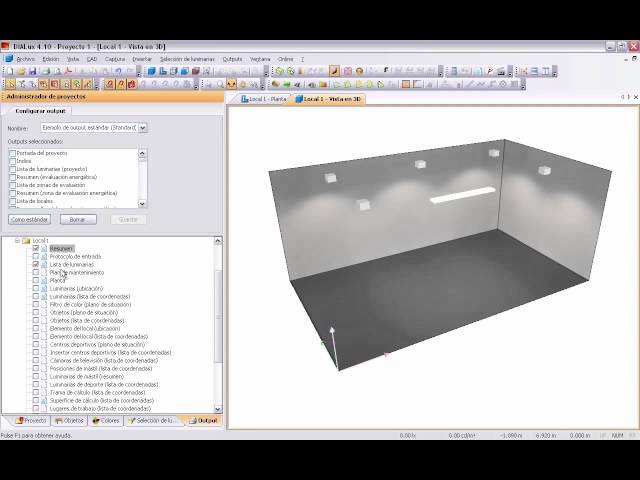The height and width of the screenshot is (480, 640).
Task: Click Superficie de cálculo (lista de coordenadas) row
Action: coord(102,400)
